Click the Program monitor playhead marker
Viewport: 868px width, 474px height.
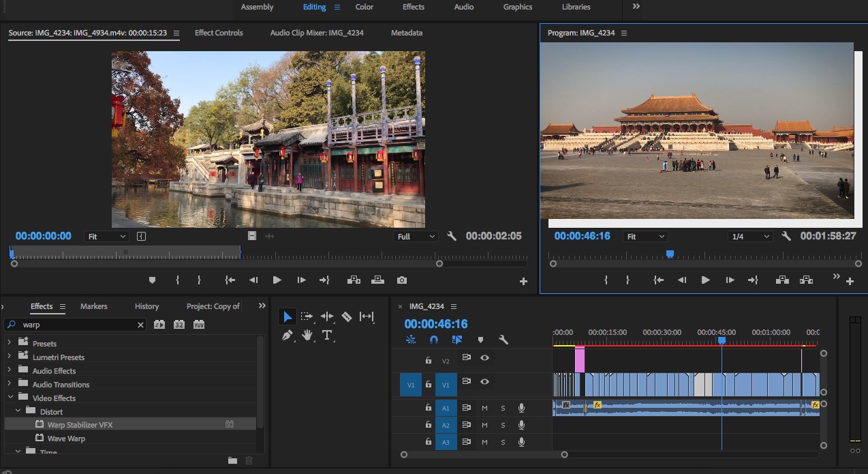point(670,254)
